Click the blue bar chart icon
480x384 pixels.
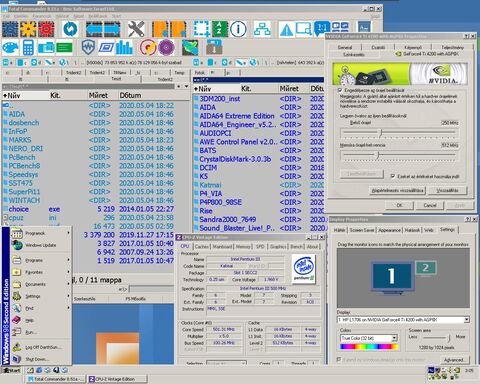point(124,48)
